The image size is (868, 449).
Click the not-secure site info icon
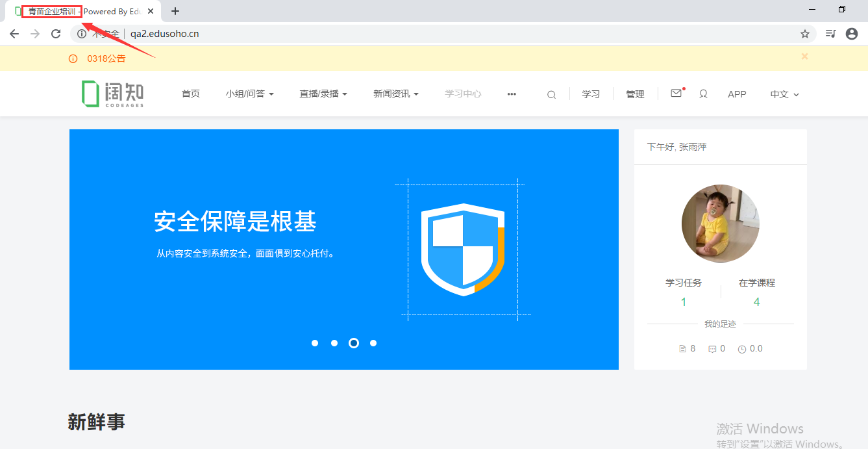coord(82,34)
